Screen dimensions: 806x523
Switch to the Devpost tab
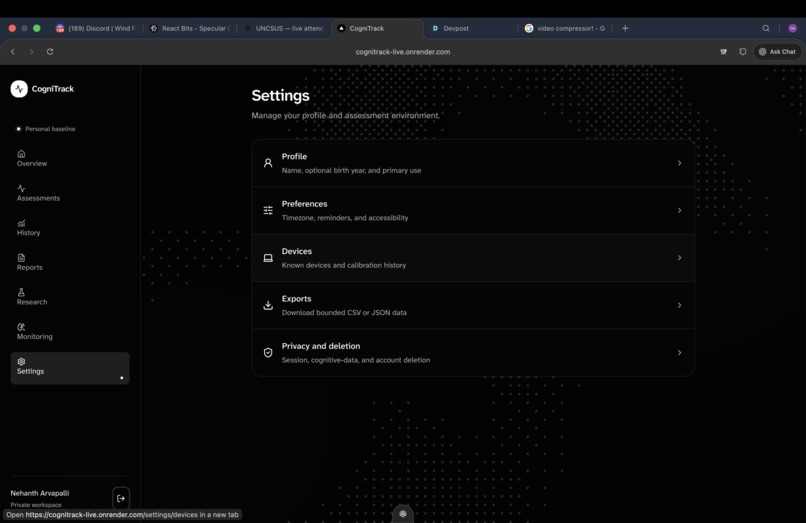tap(472, 28)
